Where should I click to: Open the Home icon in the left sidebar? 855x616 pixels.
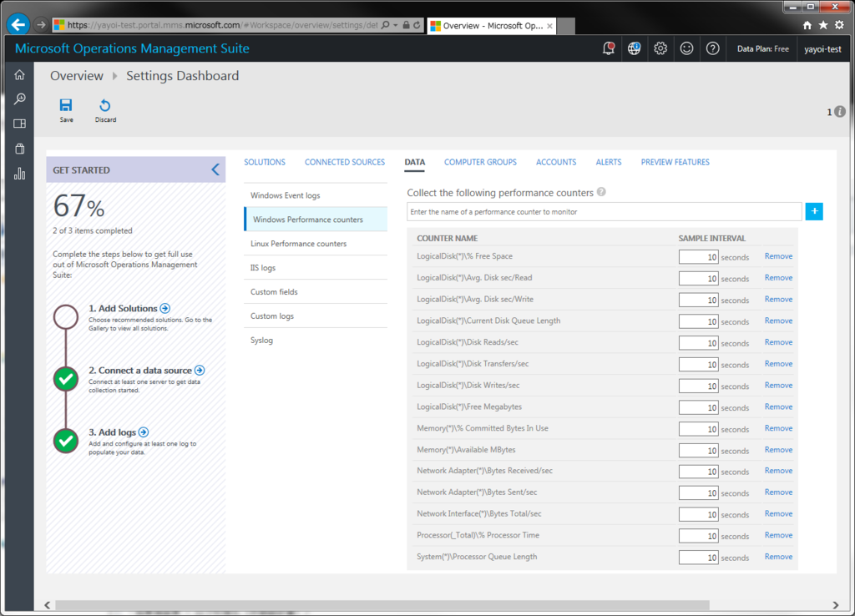tap(20, 74)
